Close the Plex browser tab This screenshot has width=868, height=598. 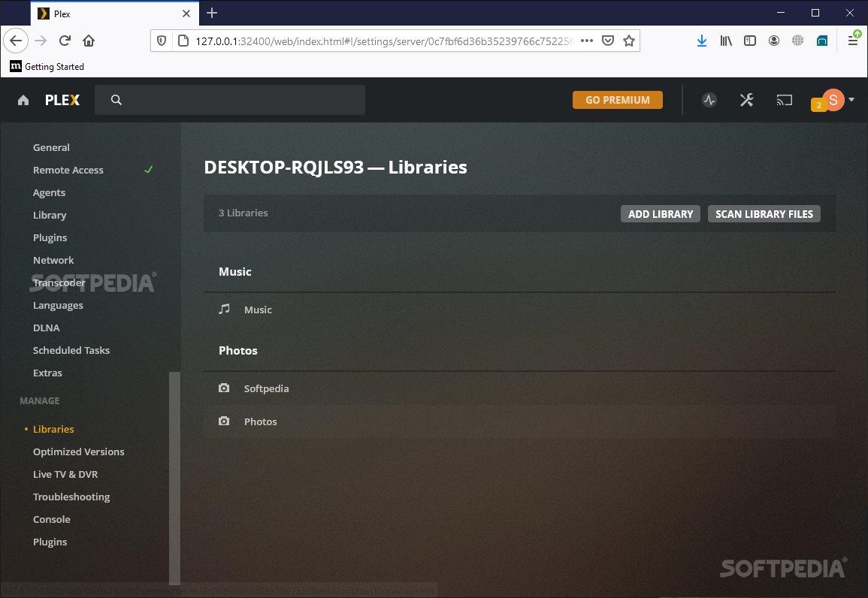(186, 14)
